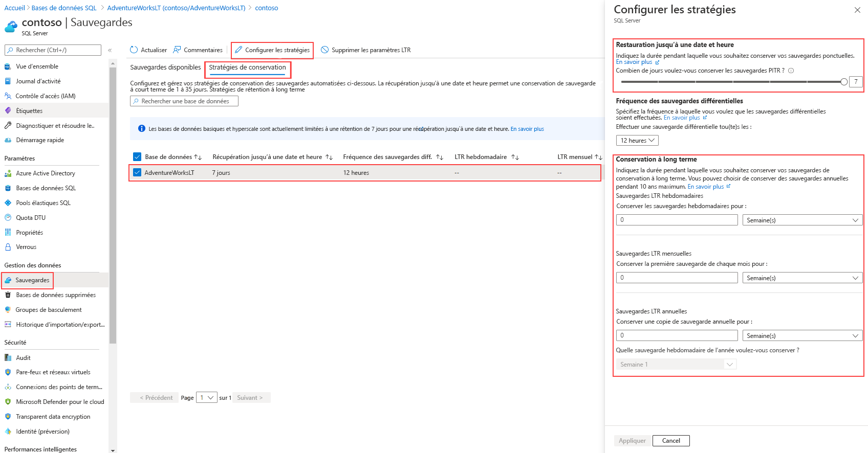This screenshot has height=453, width=868.
Task: Click the sidebar vertical scrollbar
Action: click(x=113, y=205)
